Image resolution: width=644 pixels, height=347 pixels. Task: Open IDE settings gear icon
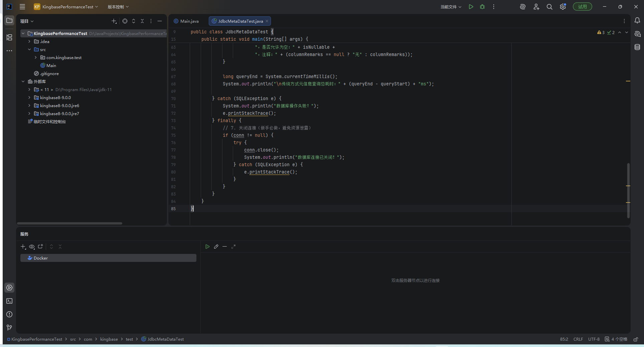click(563, 7)
